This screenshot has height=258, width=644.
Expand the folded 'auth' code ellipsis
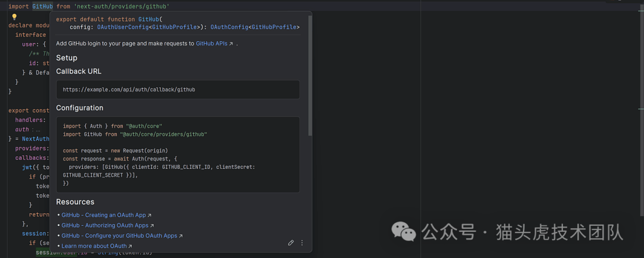point(38,130)
